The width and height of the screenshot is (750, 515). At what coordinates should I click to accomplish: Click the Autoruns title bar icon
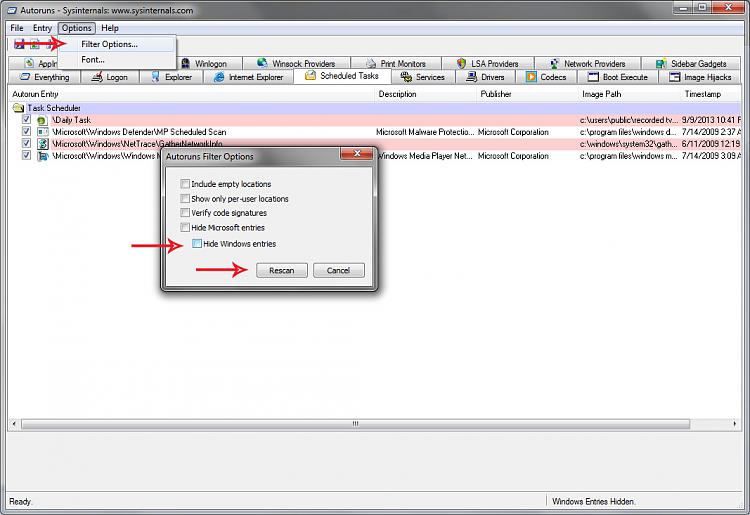11,10
